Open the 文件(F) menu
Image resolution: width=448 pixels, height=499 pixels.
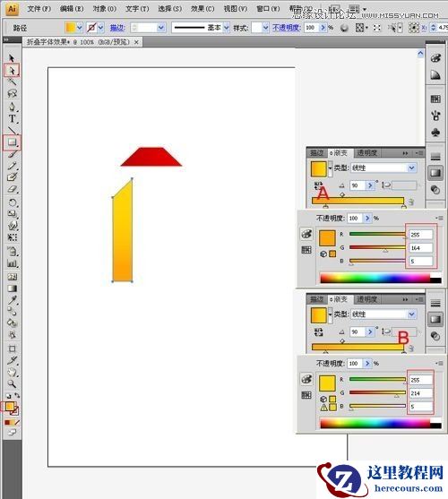(39, 9)
